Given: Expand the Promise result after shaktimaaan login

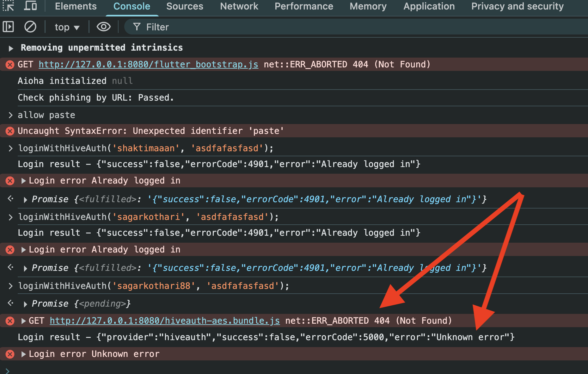Looking at the screenshot, I should tap(25, 200).
